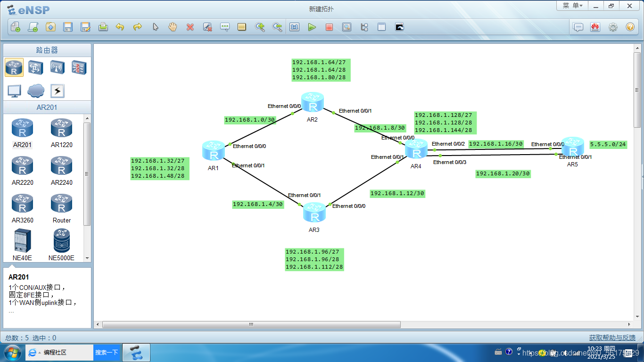Screen dimensions: 644x362
Task: Open the 菜单 dropdown menu
Action: 572,6
